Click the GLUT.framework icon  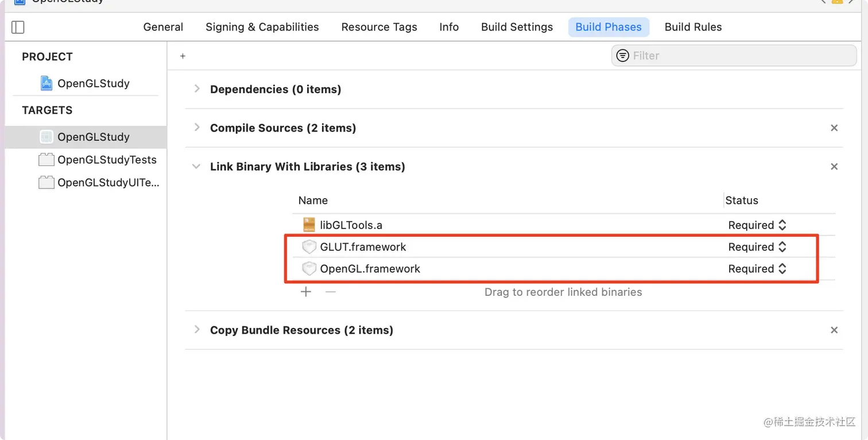click(309, 247)
